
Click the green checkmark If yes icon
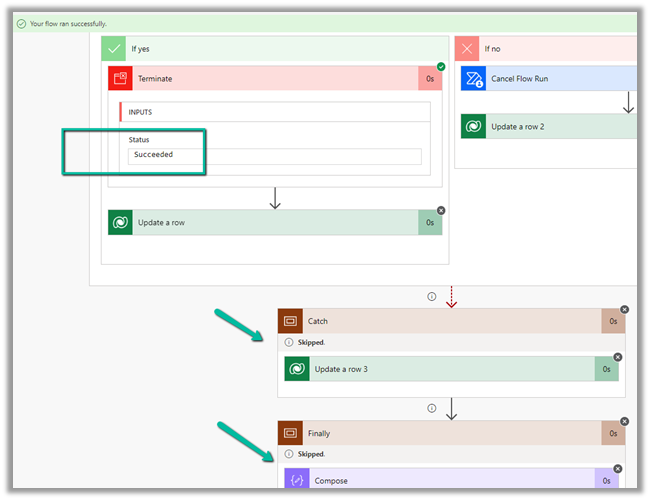point(114,49)
